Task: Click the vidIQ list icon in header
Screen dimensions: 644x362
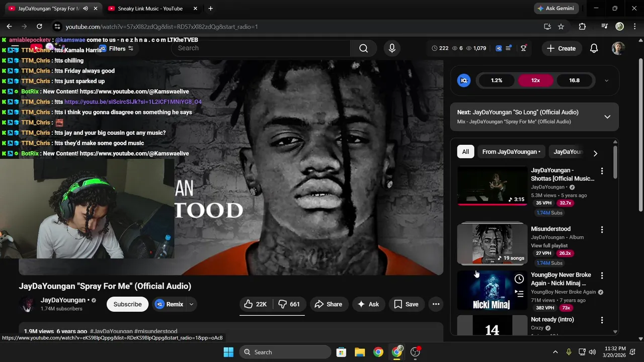Action: (509, 48)
